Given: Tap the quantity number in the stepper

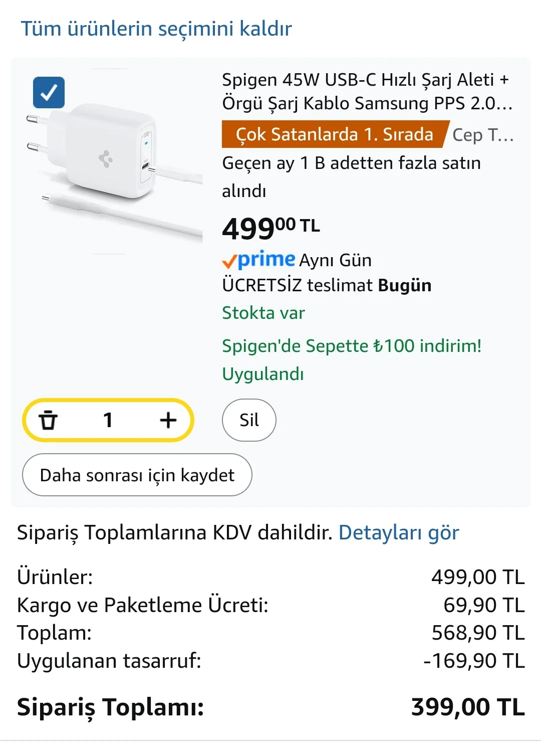Looking at the screenshot, I should click(108, 420).
